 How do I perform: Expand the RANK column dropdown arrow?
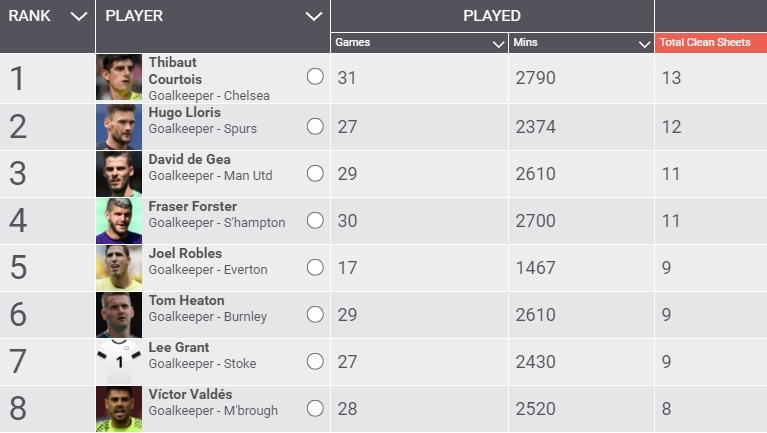coord(79,16)
